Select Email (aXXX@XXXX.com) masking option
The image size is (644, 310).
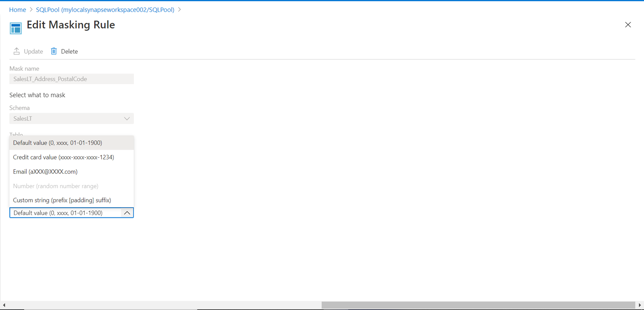click(71, 171)
